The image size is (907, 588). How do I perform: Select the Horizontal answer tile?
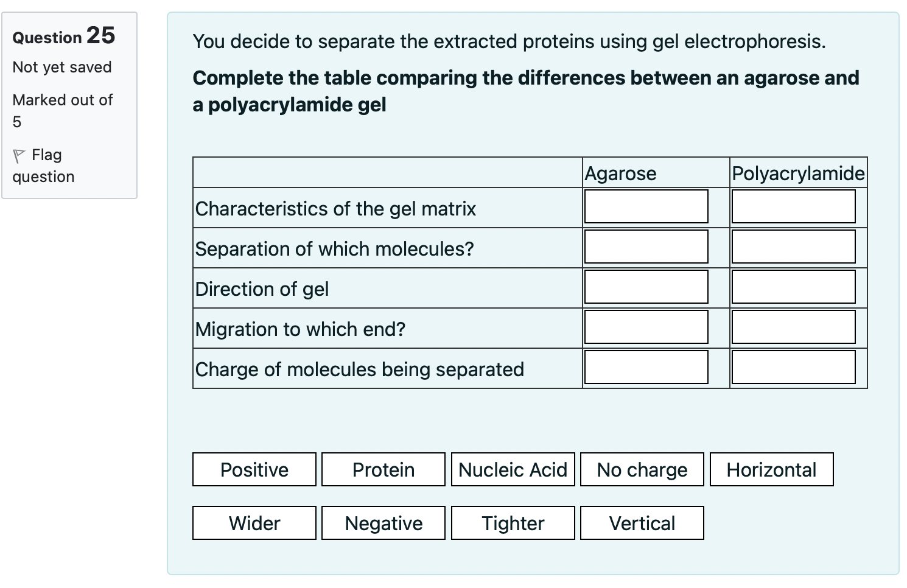click(771, 469)
